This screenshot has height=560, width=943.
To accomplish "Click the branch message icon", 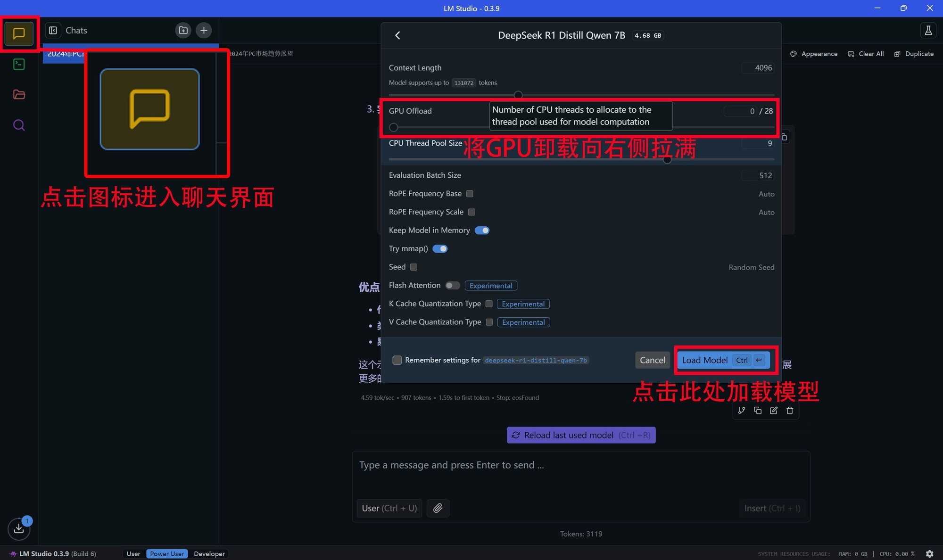I will tap(742, 411).
